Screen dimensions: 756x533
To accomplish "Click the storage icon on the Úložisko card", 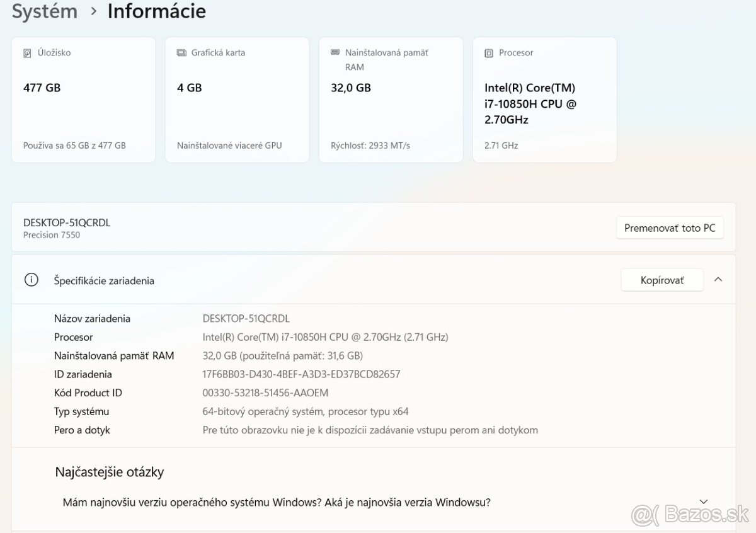I will click(26, 53).
